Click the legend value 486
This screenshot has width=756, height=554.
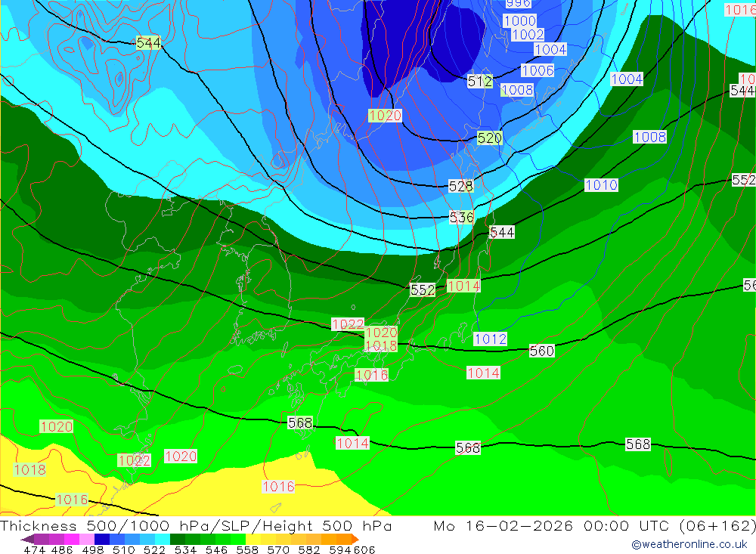[x=62, y=549]
